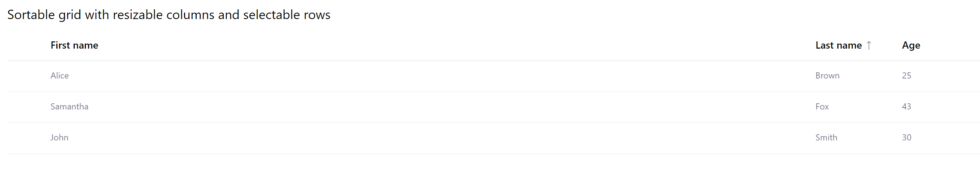Select the Alice first name cell
Image resolution: width=980 pixels, height=180 pixels.
click(x=60, y=76)
